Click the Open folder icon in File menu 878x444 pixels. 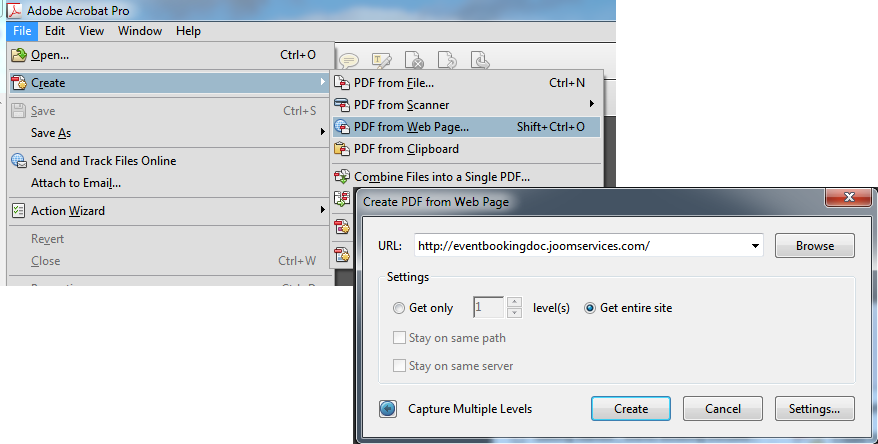point(18,55)
